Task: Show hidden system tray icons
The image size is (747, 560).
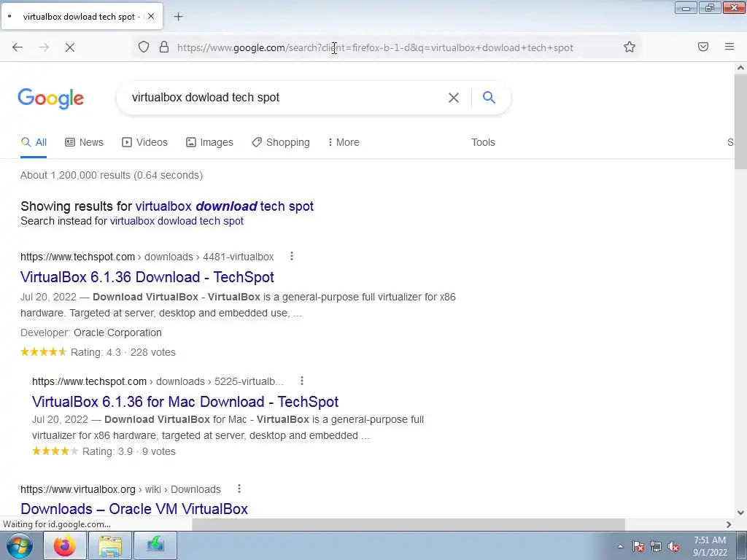Action: [620, 547]
